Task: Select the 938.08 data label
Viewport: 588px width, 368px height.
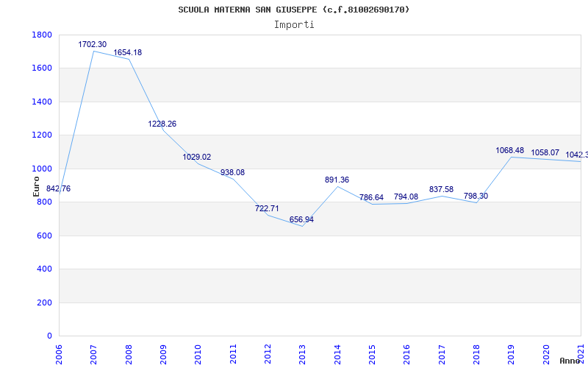Action: coord(232,172)
